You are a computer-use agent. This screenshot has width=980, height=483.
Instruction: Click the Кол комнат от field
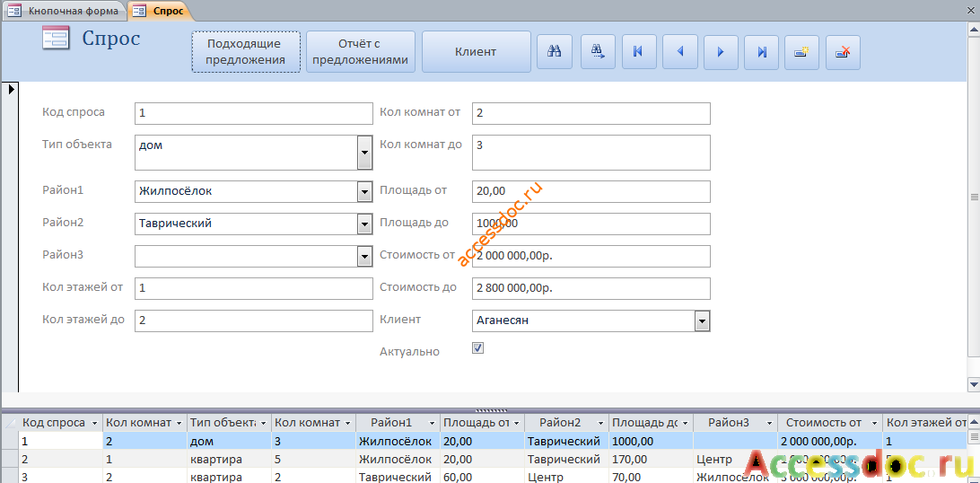tap(591, 114)
